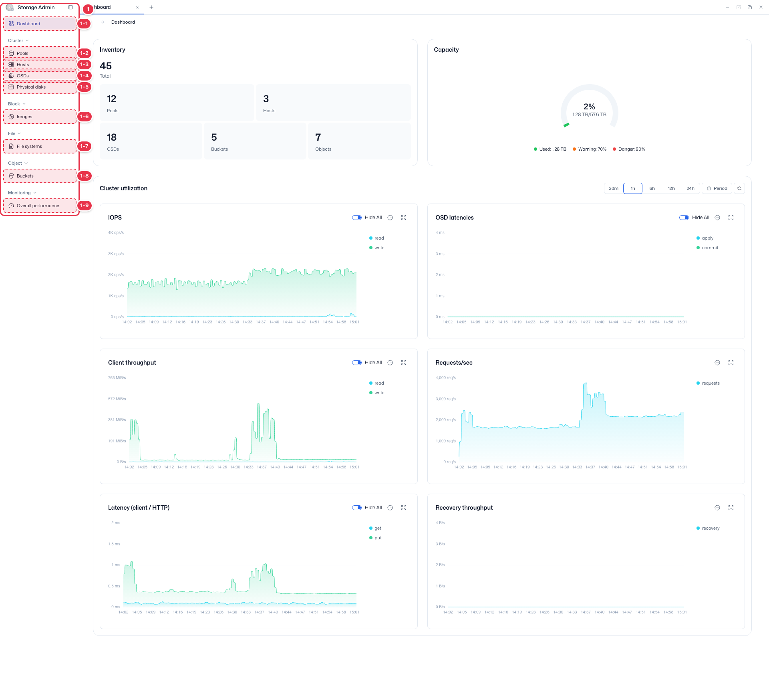
Task: Expand Client throughput chart fullscreen
Action: click(x=404, y=363)
